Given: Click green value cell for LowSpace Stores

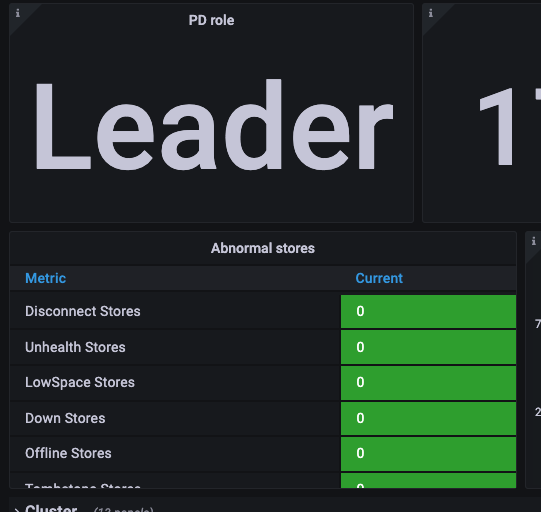Looking at the screenshot, I should (428, 383).
